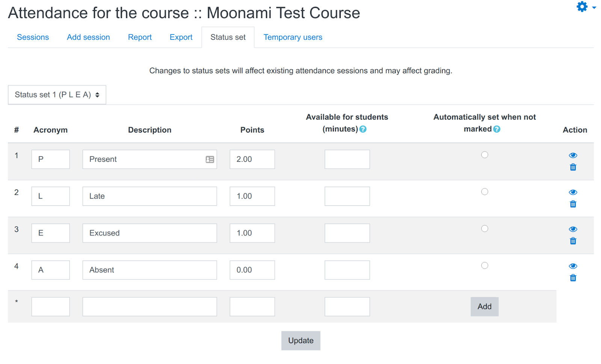This screenshot has height=364, width=601.
Task: Expand the dropdown arrow beside the gear icon
Action: point(595,8)
